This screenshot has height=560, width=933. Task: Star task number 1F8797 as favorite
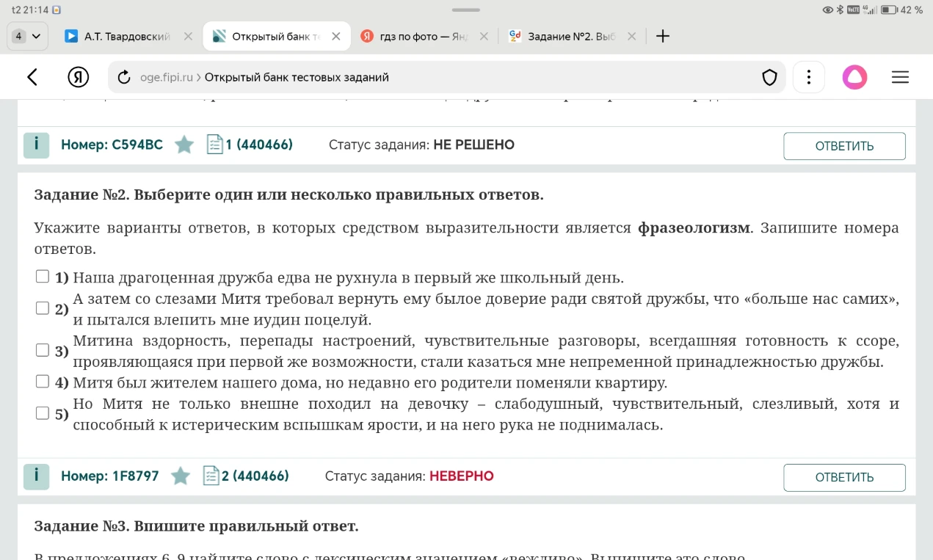pos(180,476)
